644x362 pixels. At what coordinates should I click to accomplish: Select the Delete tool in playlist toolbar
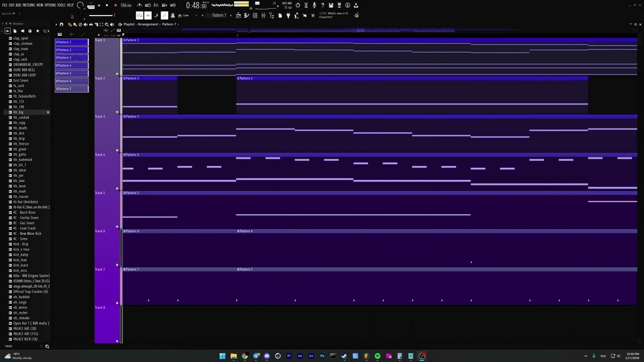pyautogui.click(x=80, y=24)
